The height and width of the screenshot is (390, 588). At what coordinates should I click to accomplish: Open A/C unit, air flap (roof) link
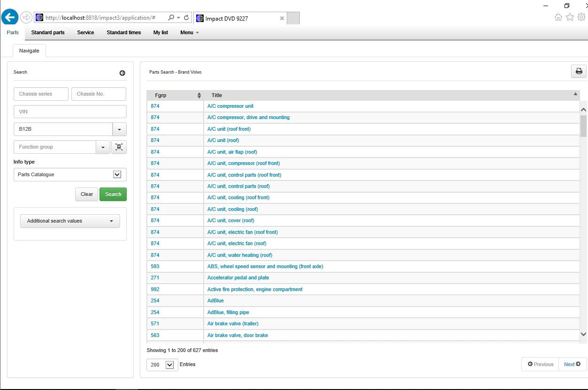[232, 152]
